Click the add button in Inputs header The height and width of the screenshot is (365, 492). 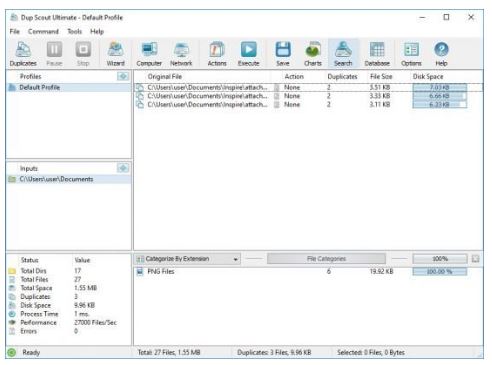coord(123,168)
